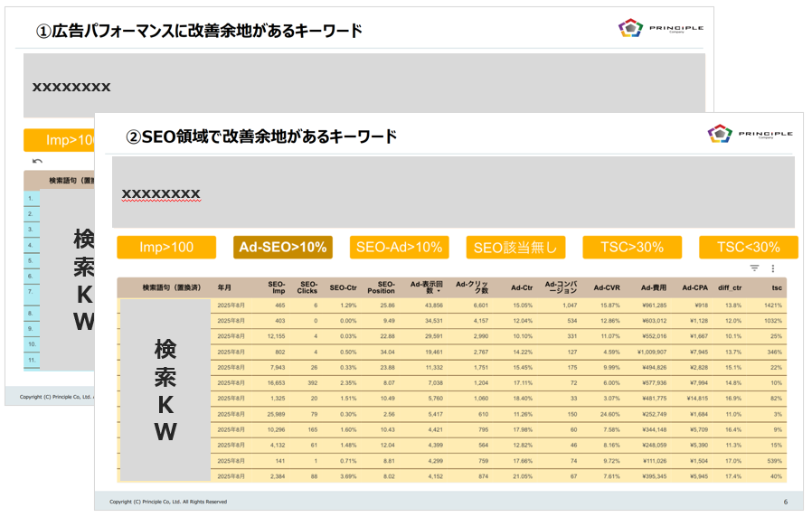Sort by the SEO-Position column header
This screenshot has width=812, height=517.
[381, 287]
